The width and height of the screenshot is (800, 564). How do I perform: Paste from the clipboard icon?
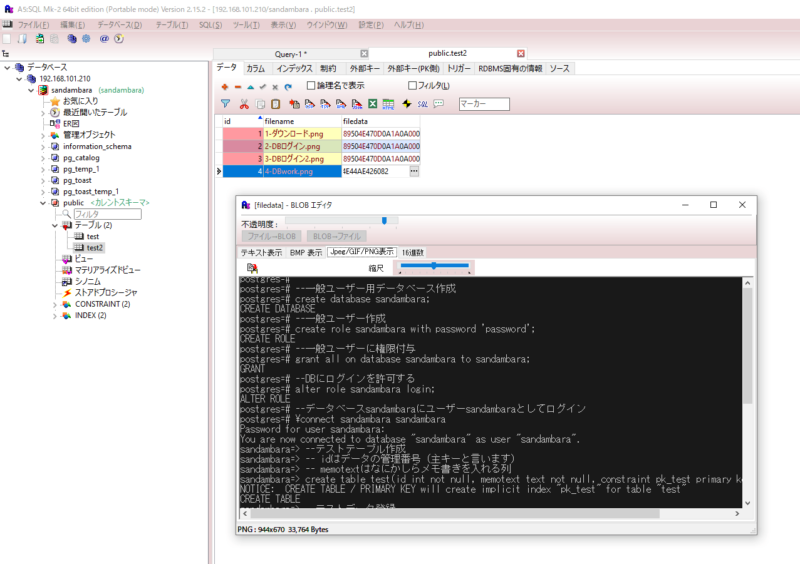(276, 104)
